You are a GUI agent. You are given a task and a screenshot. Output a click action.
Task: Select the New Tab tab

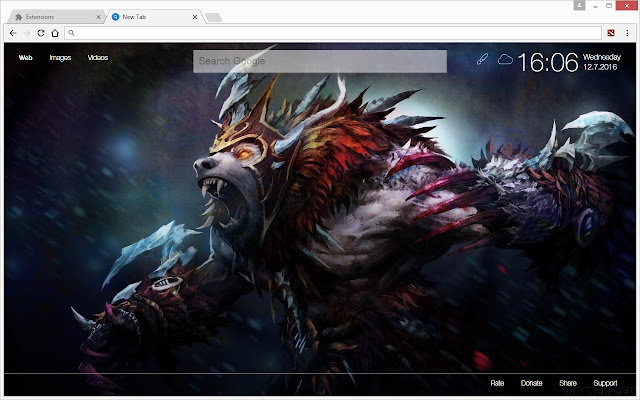[x=155, y=17]
